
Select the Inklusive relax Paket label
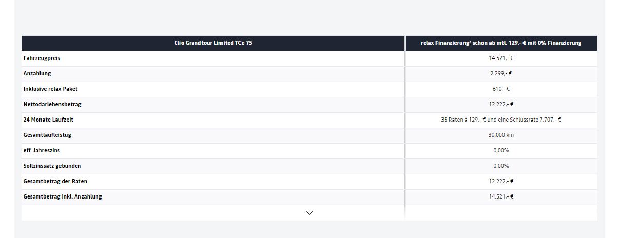[x=51, y=89]
